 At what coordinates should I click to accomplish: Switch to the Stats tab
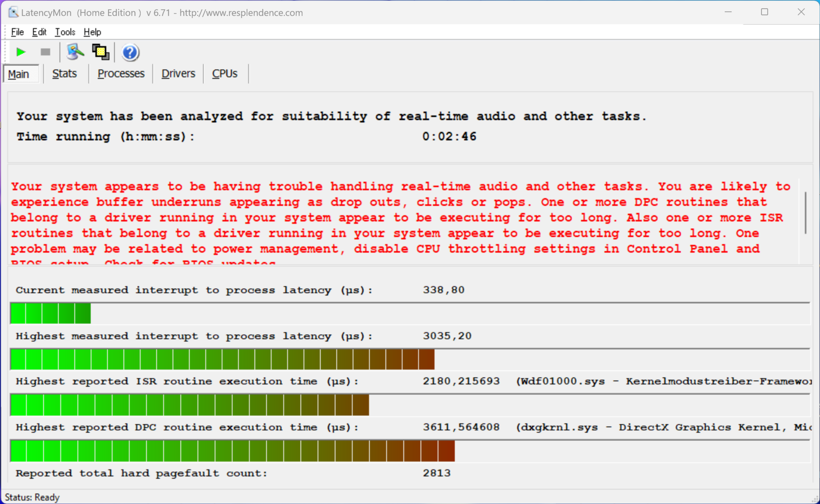[x=64, y=73]
